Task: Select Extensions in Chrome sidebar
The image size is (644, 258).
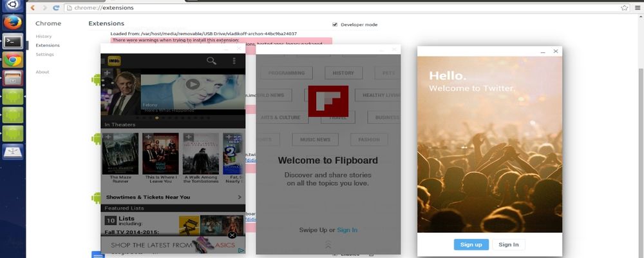Action: tap(48, 45)
